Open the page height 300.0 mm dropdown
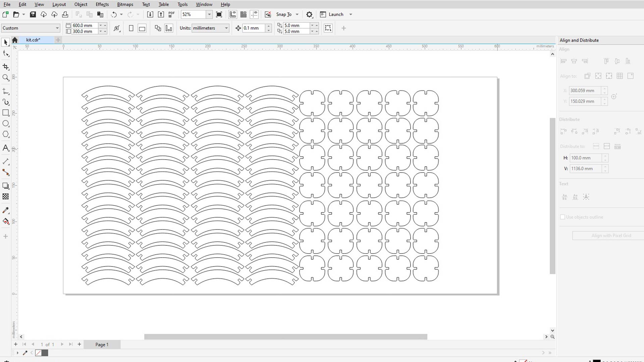This screenshot has width=644, height=362. coord(100,31)
